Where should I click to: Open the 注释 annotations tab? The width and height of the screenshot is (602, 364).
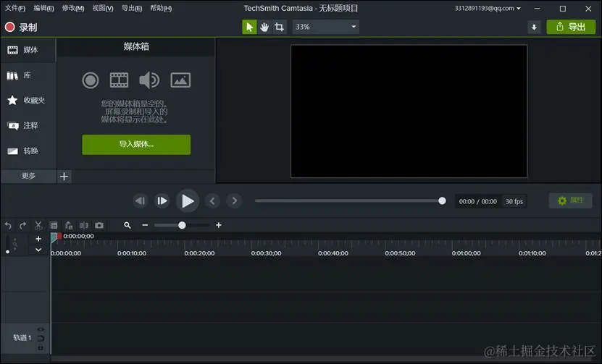[x=28, y=125]
